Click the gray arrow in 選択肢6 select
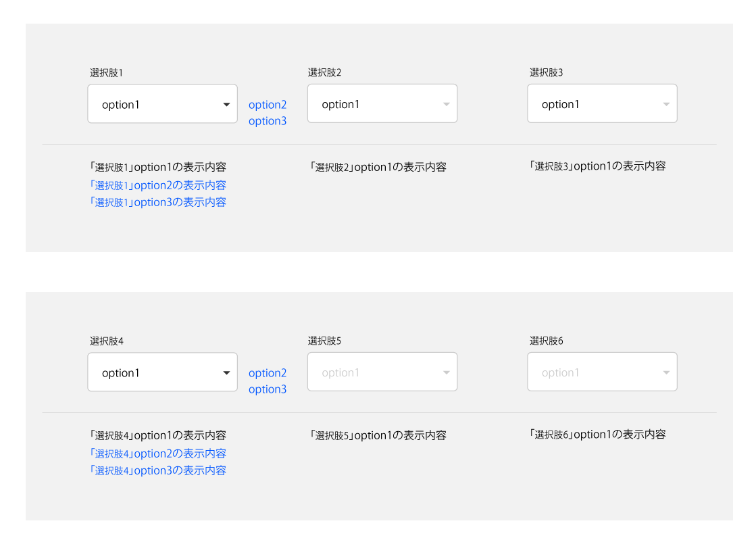The height and width of the screenshot is (540, 756). [666, 372]
